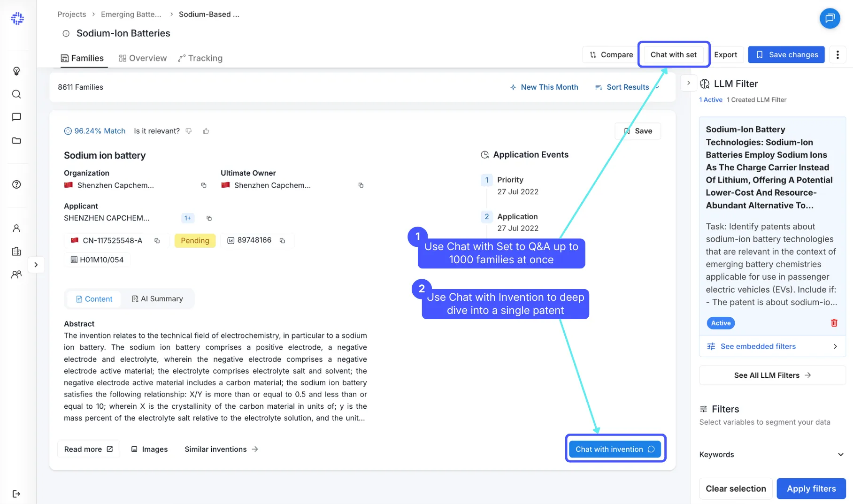Open Sort Results dropdown
The height and width of the screenshot is (504, 853).
(x=627, y=87)
